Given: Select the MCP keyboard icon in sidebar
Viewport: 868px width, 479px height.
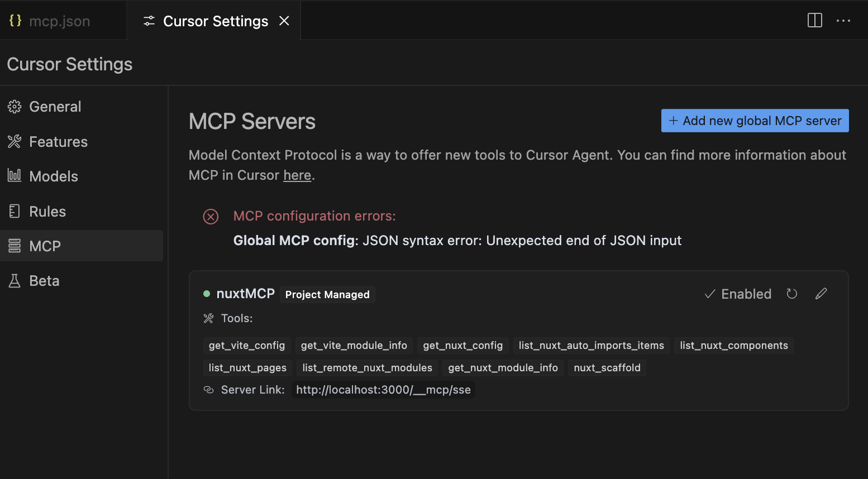Looking at the screenshot, I should [15, 246].
